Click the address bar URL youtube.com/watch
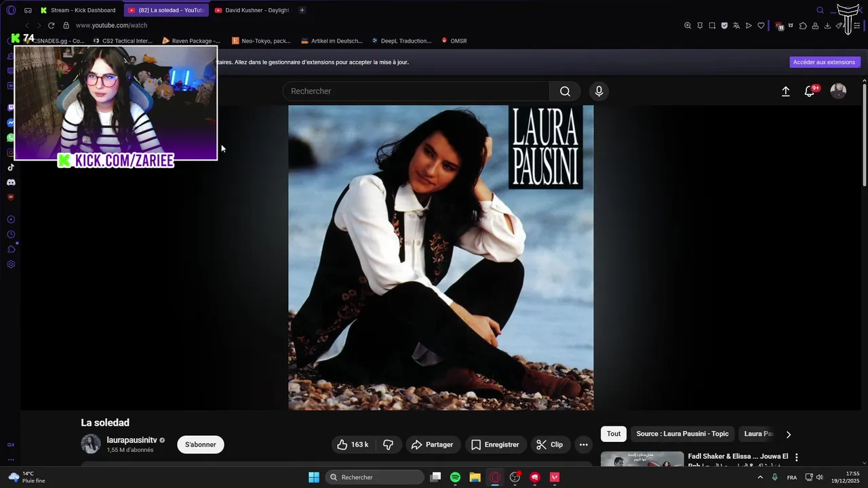The width and height of the screenshot is (868, 488). click(111, 25)
